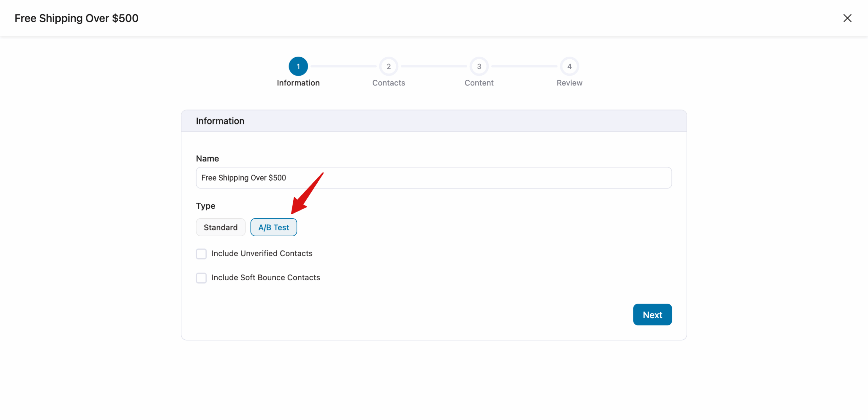Click inside the Name input field
868x420 pixels.
pyautogui.click(x=433, y=178)
